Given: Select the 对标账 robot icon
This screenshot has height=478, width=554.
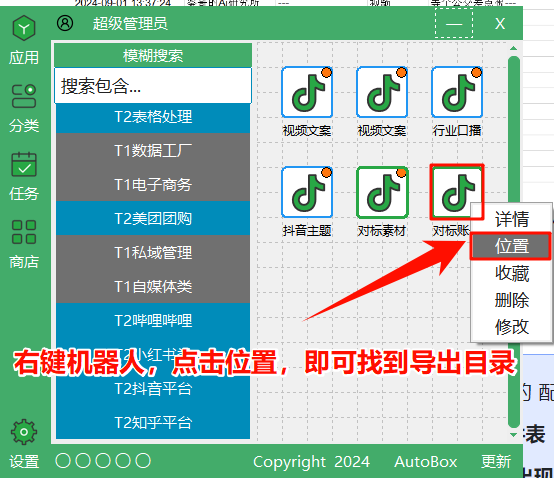Looking at the screenshot, I should (456, 192).
